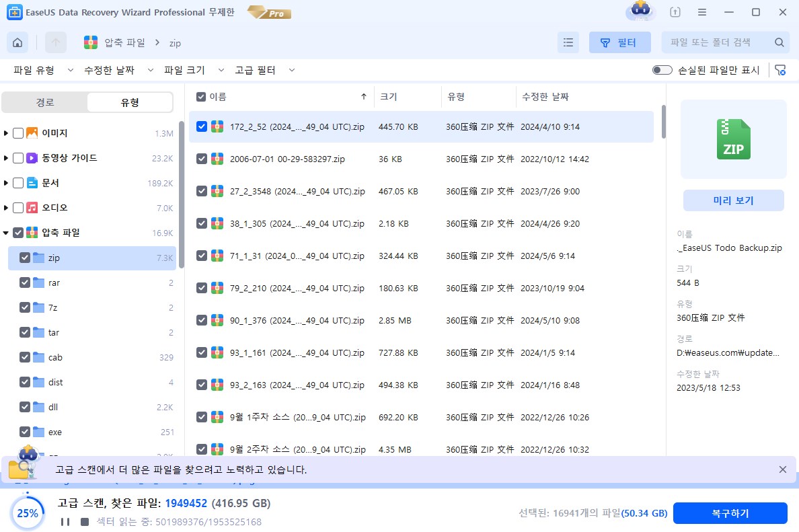Open the robot assistant avatar in title bar
The width and height of the screenshot is (799, 532).
click(640, 11)
